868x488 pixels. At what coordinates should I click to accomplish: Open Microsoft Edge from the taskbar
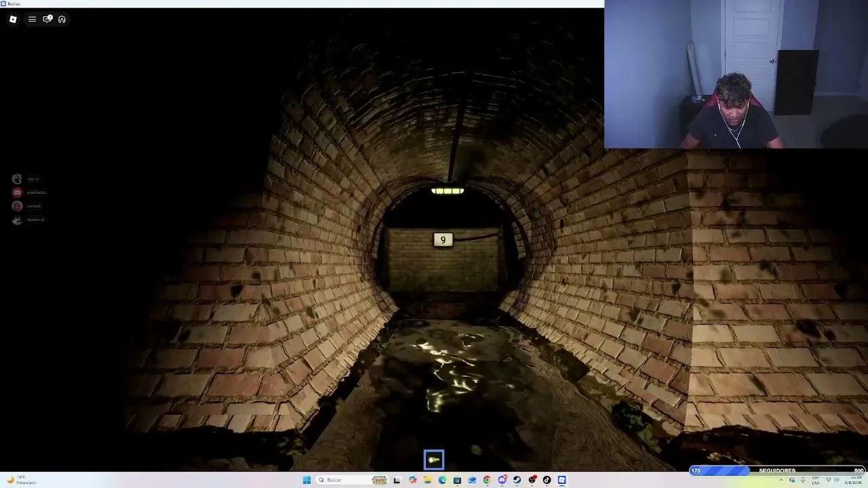(442, 480)
